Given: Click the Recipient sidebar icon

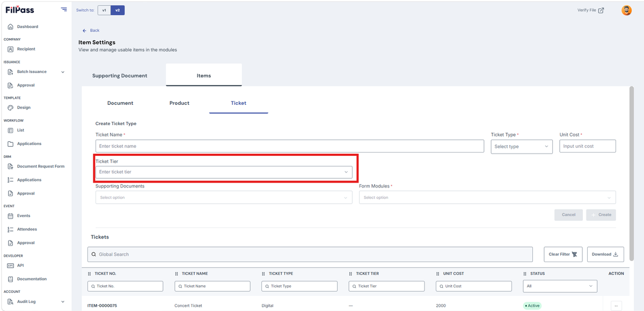Looking at the screenshot, I should [10, 49].
